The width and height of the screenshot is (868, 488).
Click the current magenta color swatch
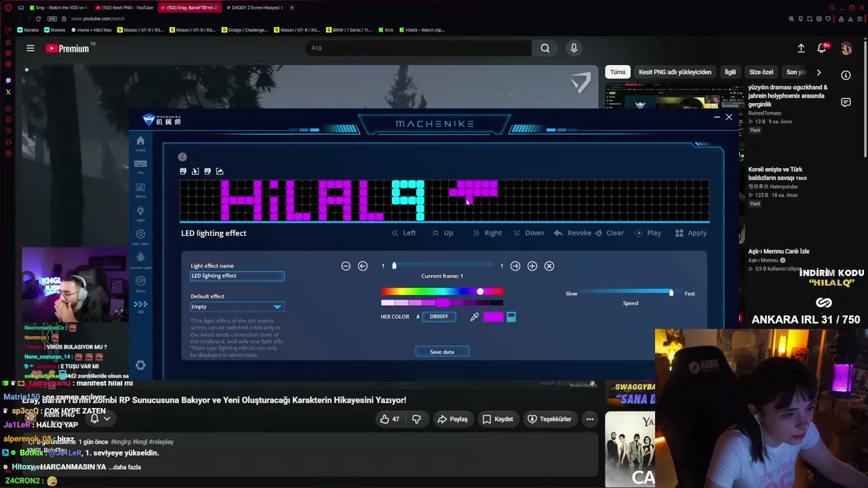tap(493, 317)
